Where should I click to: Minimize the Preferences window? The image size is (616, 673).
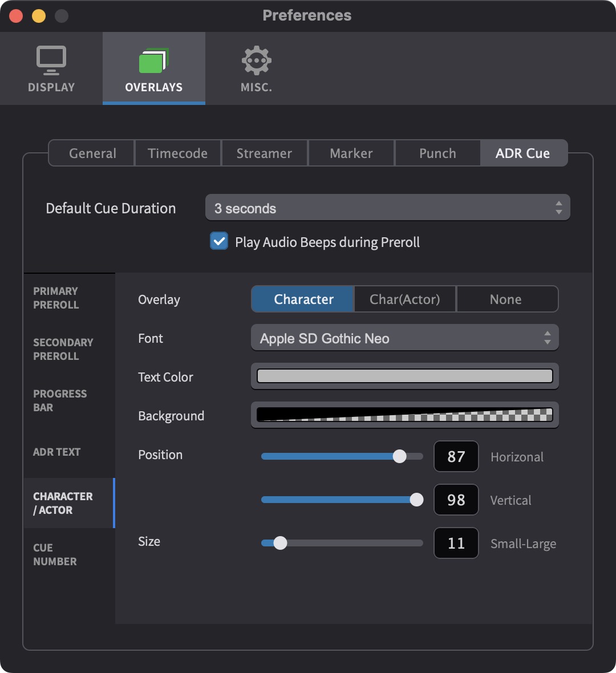coord(39,16)
